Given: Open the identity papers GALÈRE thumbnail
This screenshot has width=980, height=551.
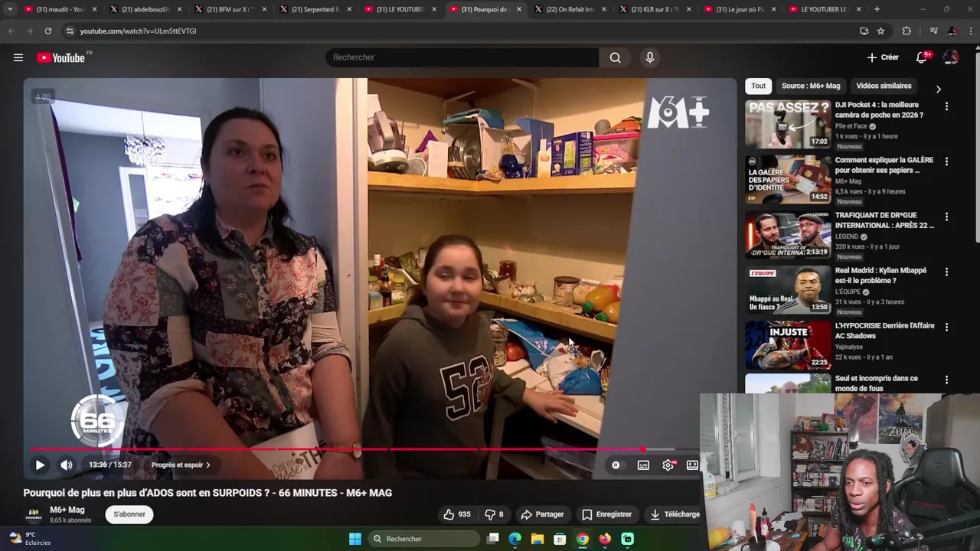Looking at the screenshot, I should [788, 180].
